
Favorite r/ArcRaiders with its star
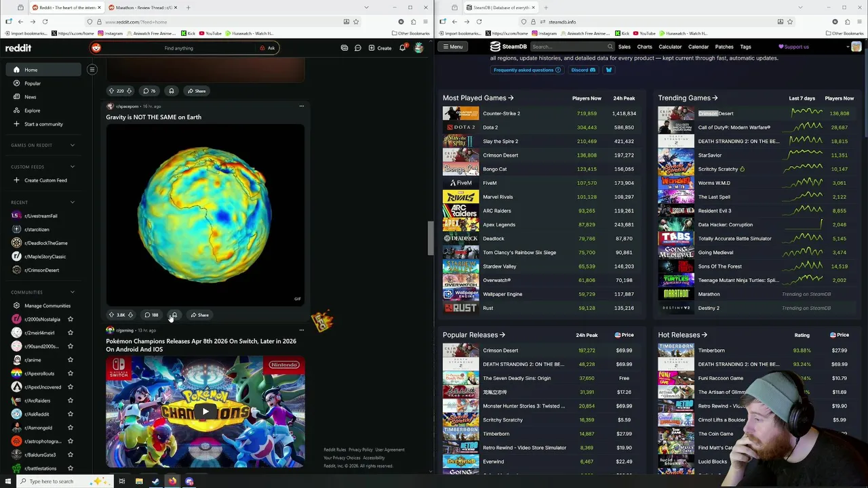(x=71, y=401)
